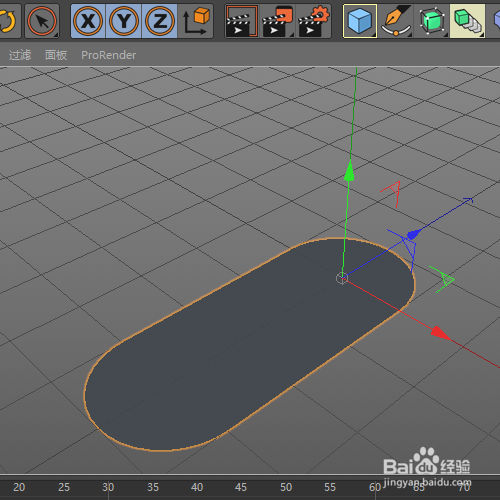Jump to frame 35 on timeline
This screenshot has width=500, height=500.
pos(153,487)
